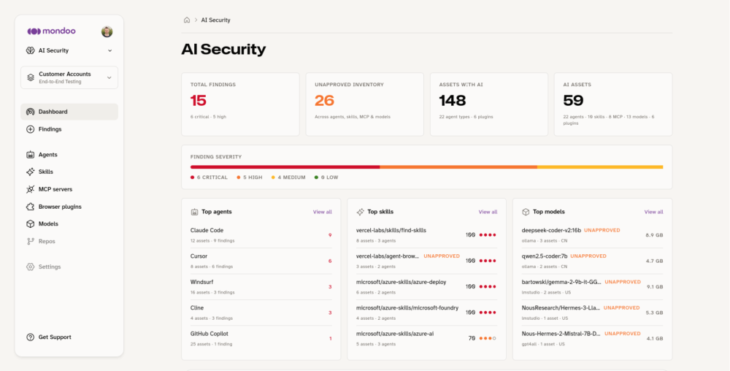Click the 5 High legend entry
The height and width of the screenshot is (371, 730).
[250, 177]
